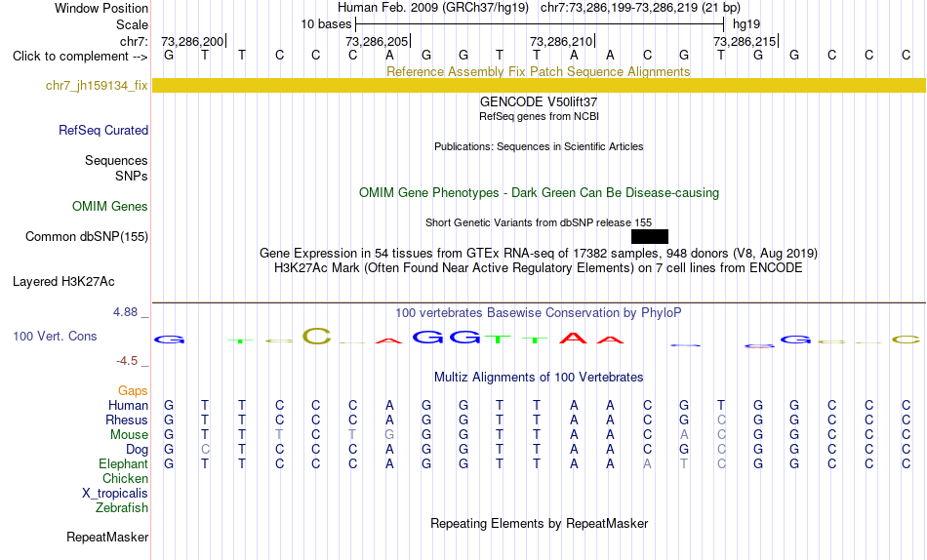Click the faded A in Elephant row
Image resolution: width=927 pixels, height=560 pixels.
pos(647,464)
